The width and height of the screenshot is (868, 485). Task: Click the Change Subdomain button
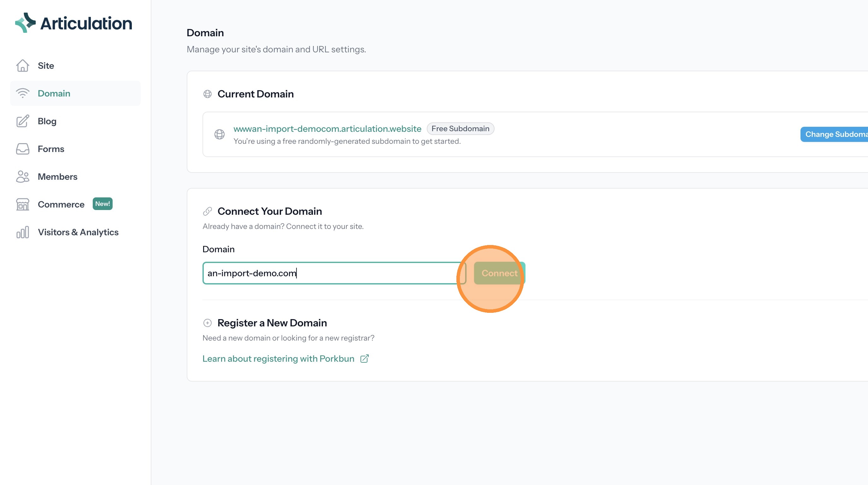pos(835,134)
